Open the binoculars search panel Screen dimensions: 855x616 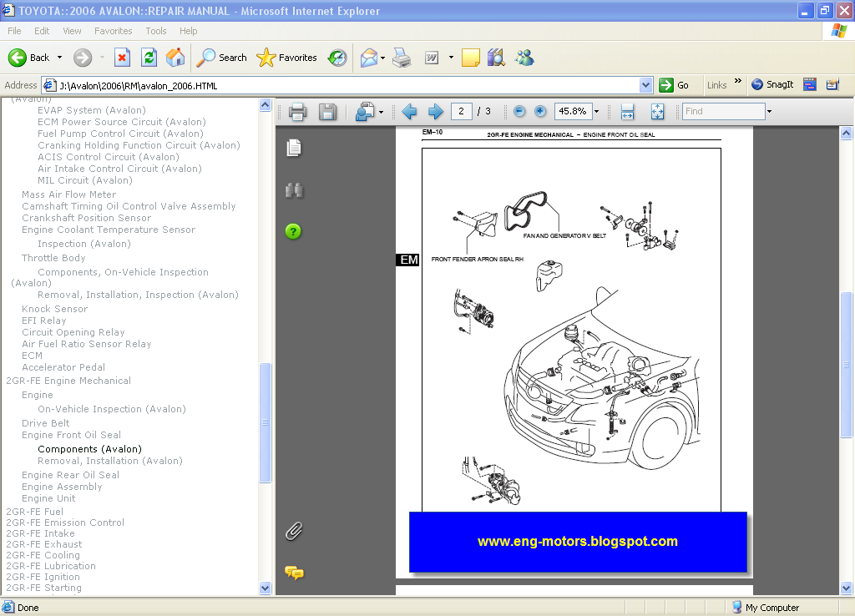tap(294, 190)
